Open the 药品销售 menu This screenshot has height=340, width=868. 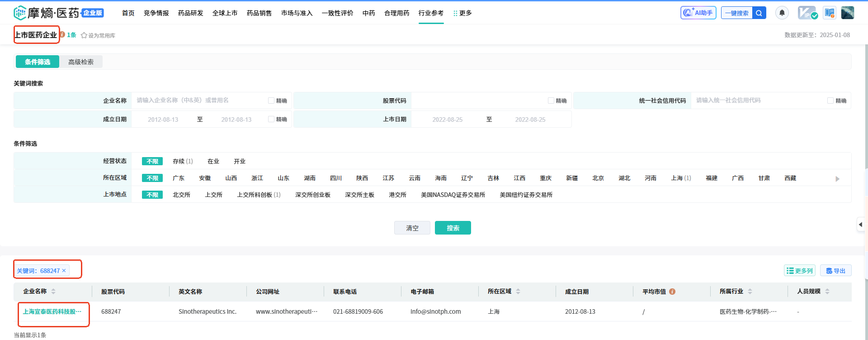(259, 13)
